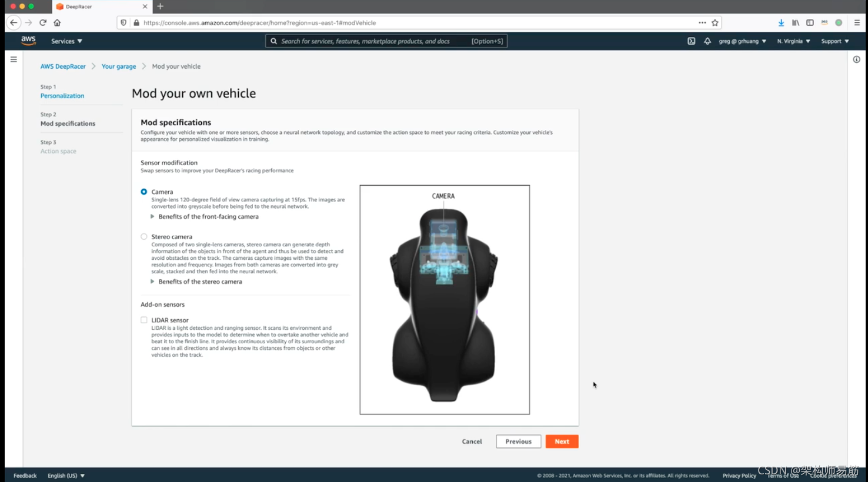
Task: Open the Services dropdown menu
Action: [66, 41]
